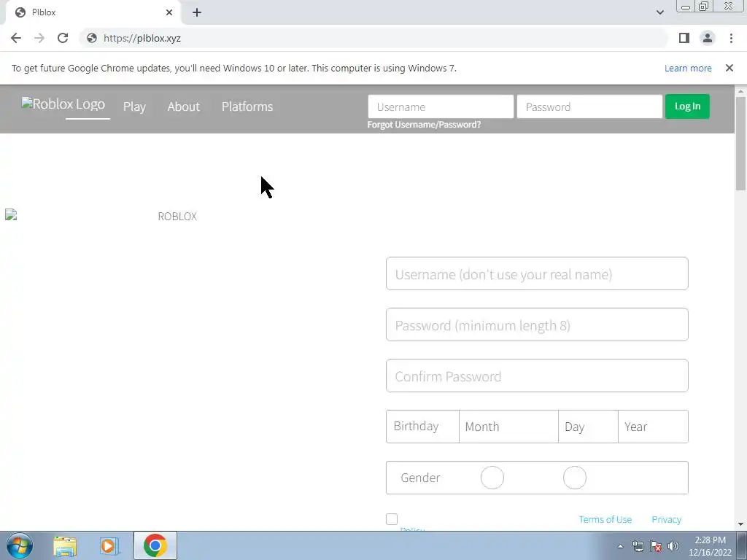Click the address bar URL

[142, 38]
